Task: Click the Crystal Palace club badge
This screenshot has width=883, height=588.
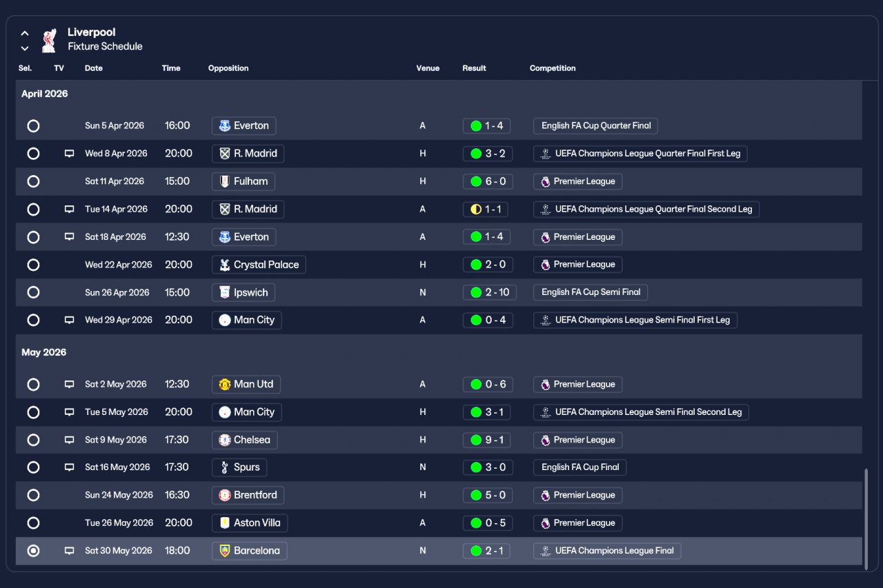Action: 224,265
